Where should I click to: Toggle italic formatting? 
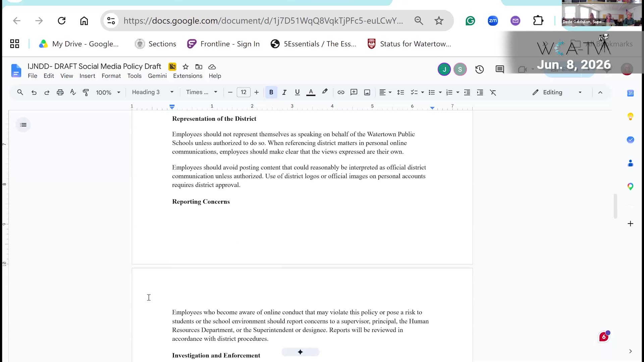coord(284,92)
